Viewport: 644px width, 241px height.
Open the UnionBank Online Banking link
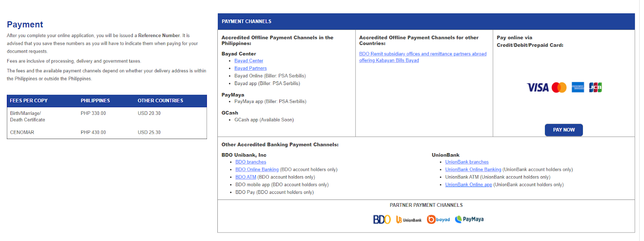point(473,170)
